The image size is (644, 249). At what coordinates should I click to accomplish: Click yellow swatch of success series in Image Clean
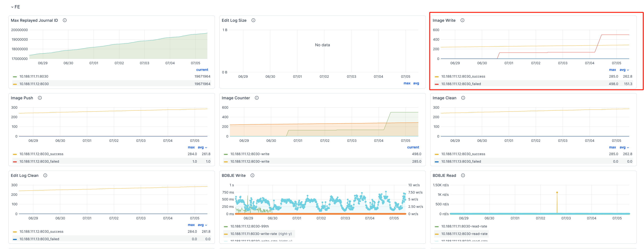pyautogui.click(x=436, y=154)
